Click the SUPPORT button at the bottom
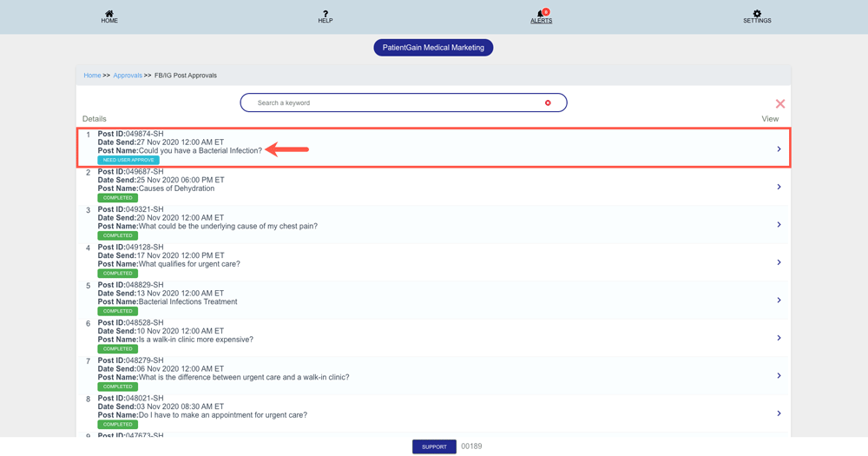Image resolution: width=868 pixels, height=456 pixels. click(x=434, y=446)
